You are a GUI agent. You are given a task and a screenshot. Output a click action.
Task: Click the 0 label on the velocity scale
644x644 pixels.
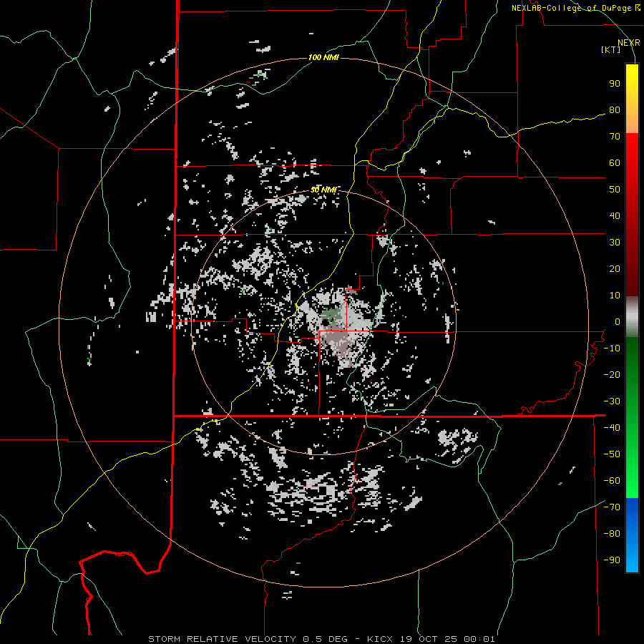tap(618, 322)
